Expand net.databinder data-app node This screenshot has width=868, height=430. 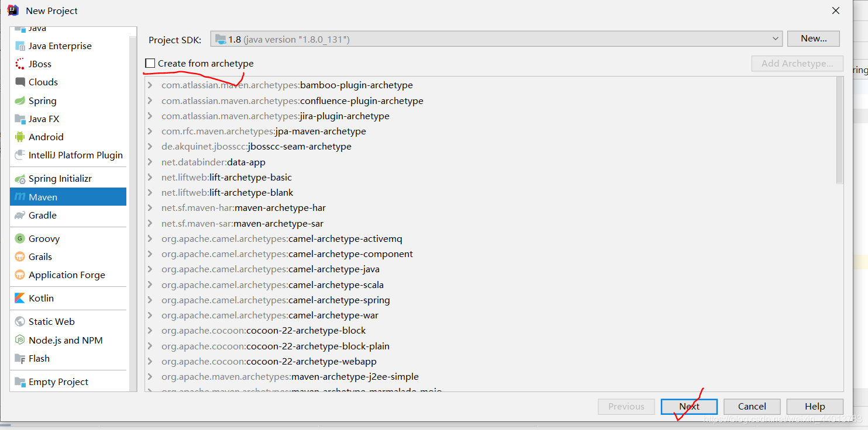pos(150,162)
